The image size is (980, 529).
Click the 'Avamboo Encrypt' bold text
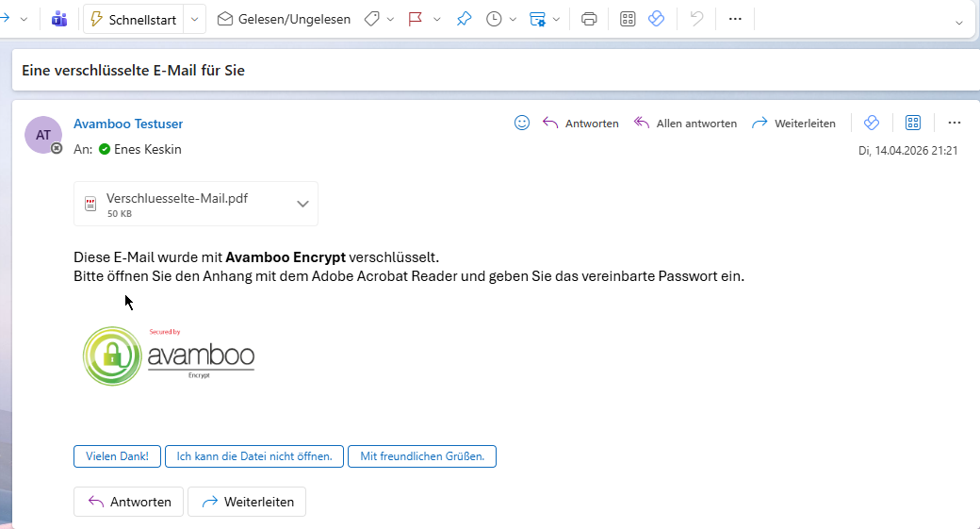tap(286, 257)
